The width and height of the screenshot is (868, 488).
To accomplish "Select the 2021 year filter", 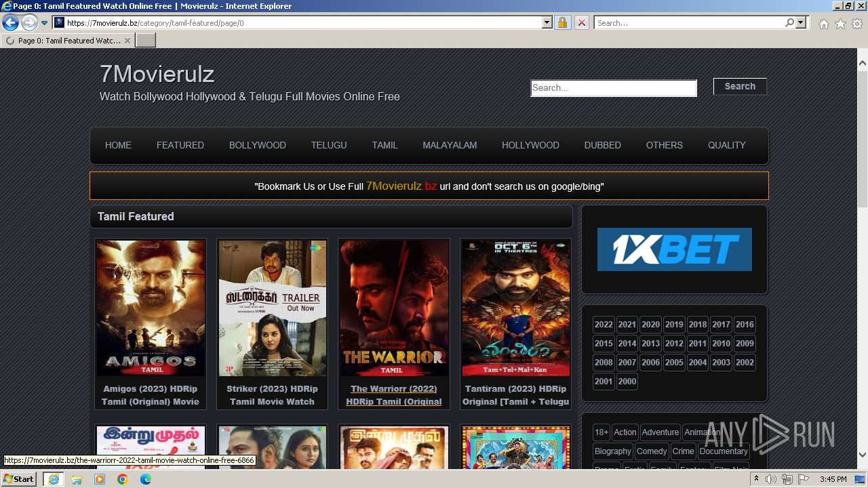I will (627, 325).
